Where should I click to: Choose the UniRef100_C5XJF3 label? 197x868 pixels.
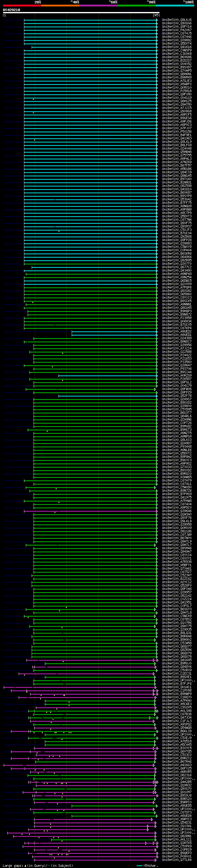[x=177, y=230]
